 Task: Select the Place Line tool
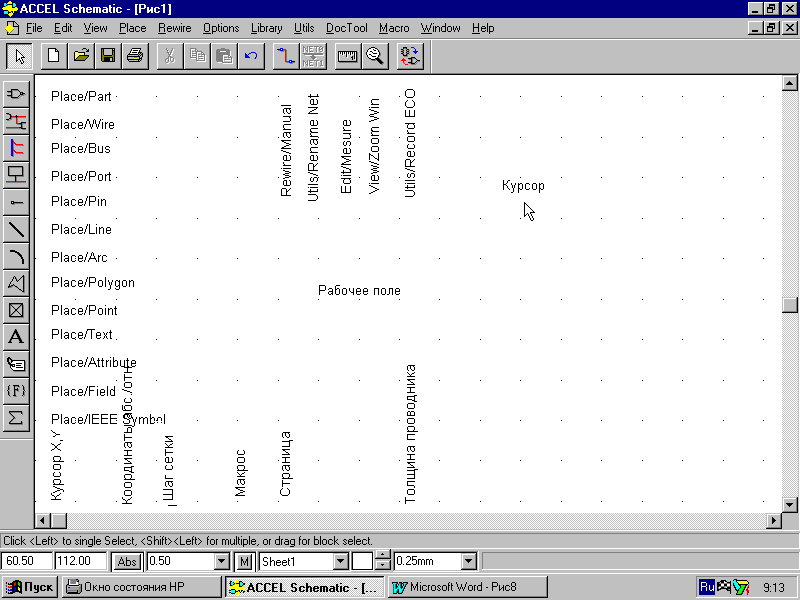point(16,229)
